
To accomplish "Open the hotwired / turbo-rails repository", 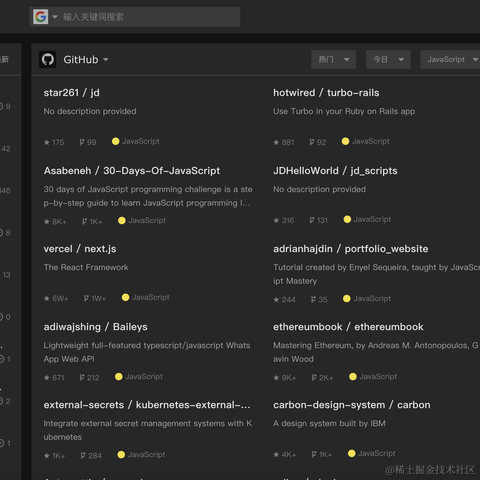I will point(326,93).
